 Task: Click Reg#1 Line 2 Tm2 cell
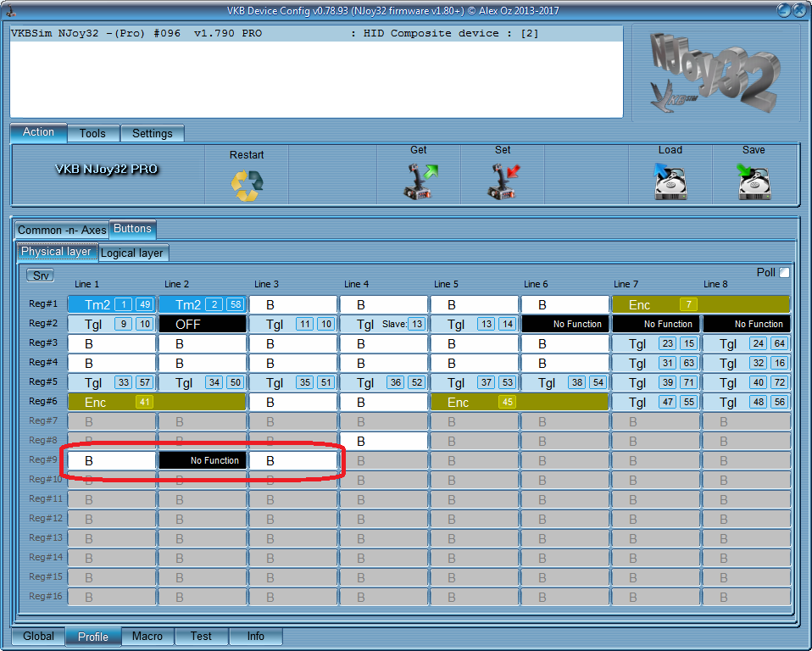(x=203, y=304)
